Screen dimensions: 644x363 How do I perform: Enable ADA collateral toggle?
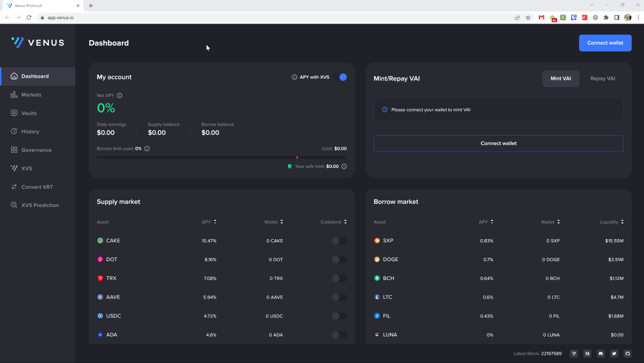click(x=339, y=335)
